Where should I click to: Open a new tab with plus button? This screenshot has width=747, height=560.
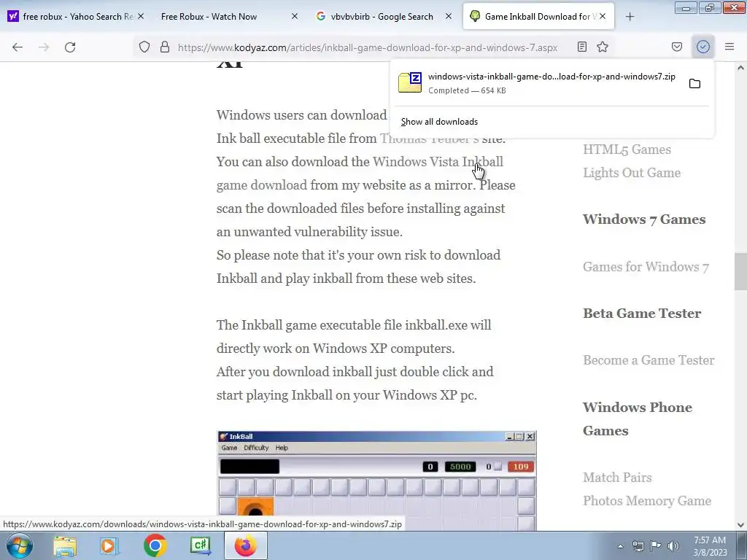[630, 17]
